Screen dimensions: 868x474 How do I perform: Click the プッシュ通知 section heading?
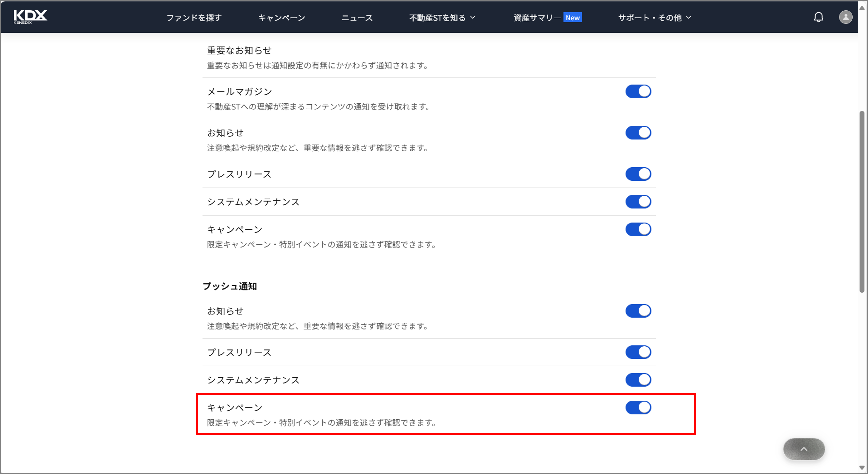[230, 286]
